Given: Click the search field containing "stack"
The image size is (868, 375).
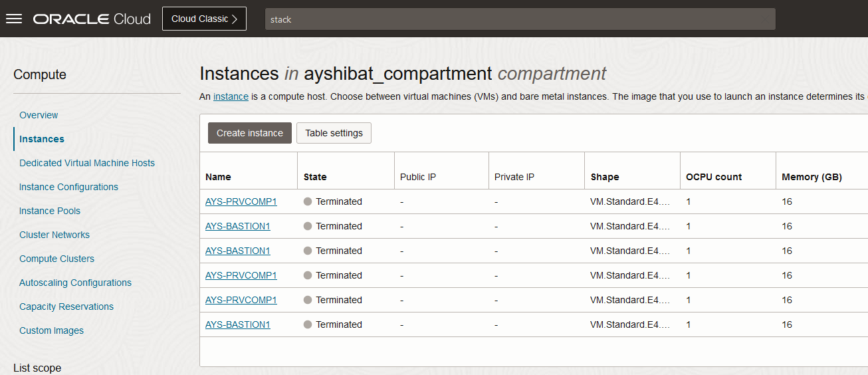Looking at the screenshot, I should click(520, 19).
